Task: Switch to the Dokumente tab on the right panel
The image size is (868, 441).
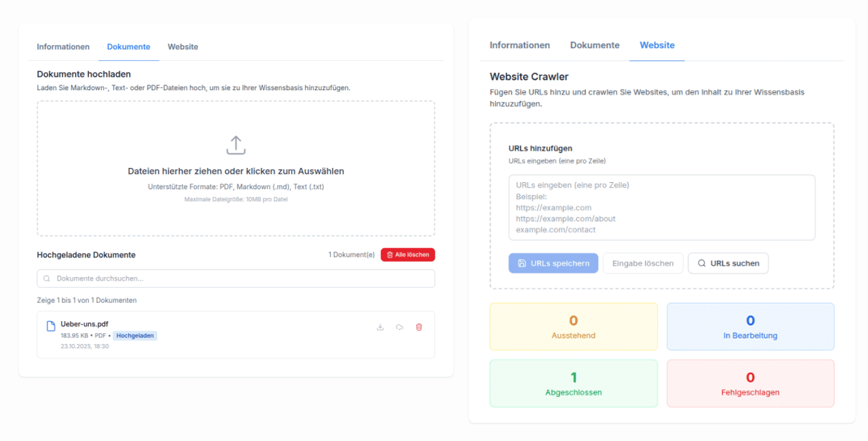Action: 595,45
